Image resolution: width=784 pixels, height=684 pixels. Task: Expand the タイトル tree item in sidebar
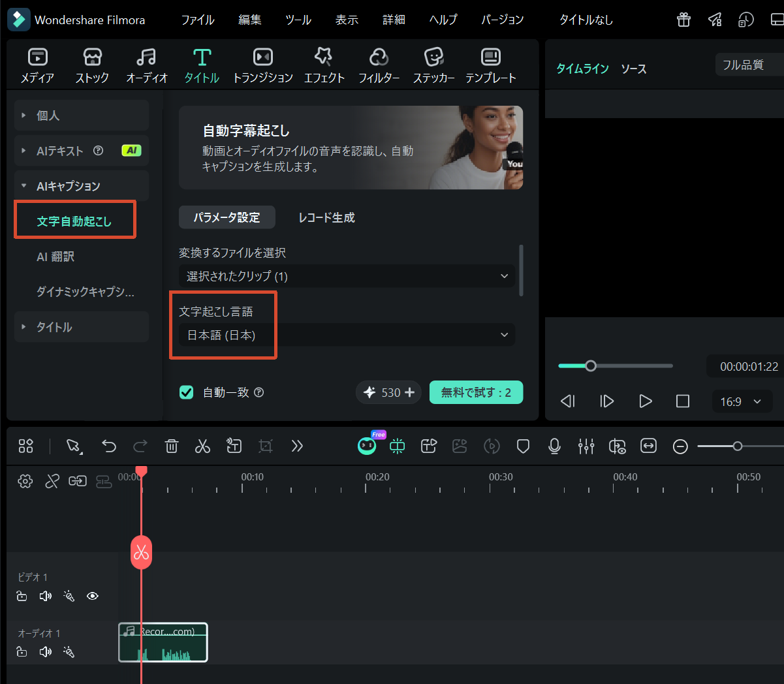[82, 327]
